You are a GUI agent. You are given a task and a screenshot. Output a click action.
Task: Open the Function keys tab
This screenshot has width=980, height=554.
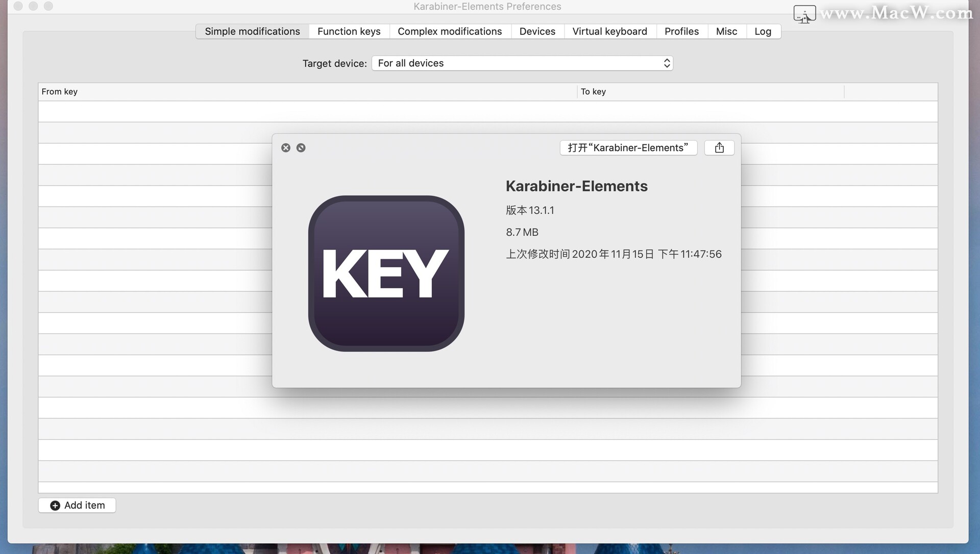tap(349, 32)
